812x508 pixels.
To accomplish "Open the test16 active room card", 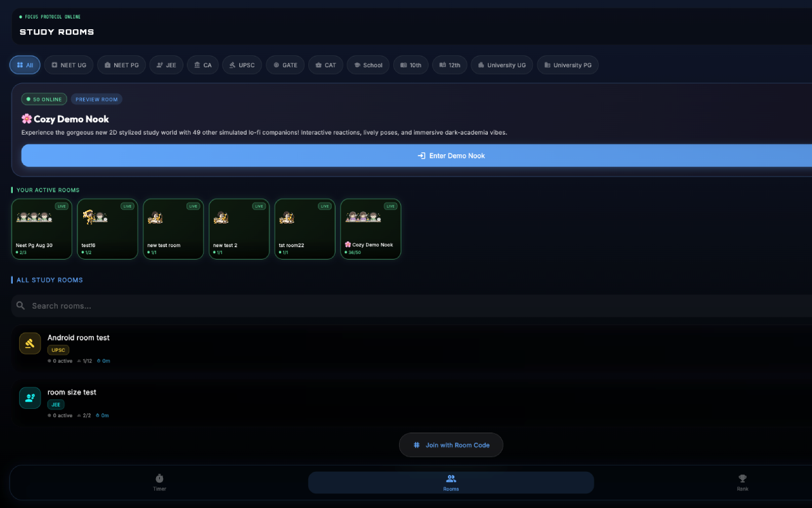I will click(107, 229).
